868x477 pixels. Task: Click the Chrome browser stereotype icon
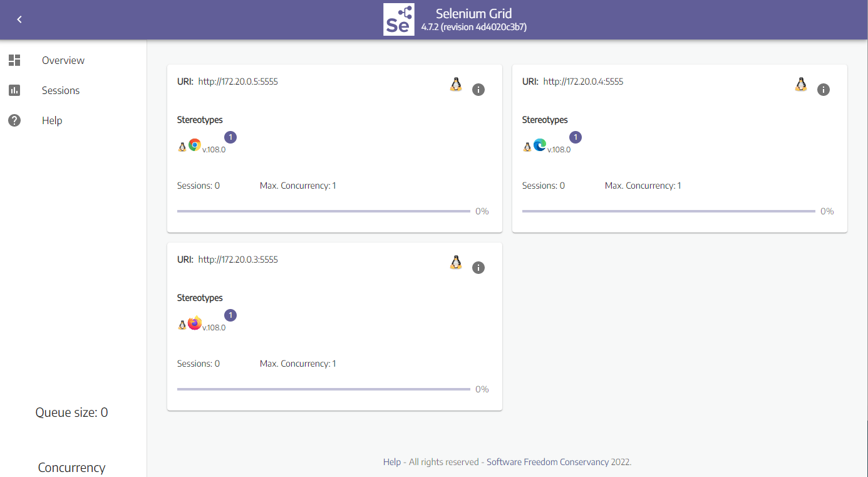[x=195, y=145]
